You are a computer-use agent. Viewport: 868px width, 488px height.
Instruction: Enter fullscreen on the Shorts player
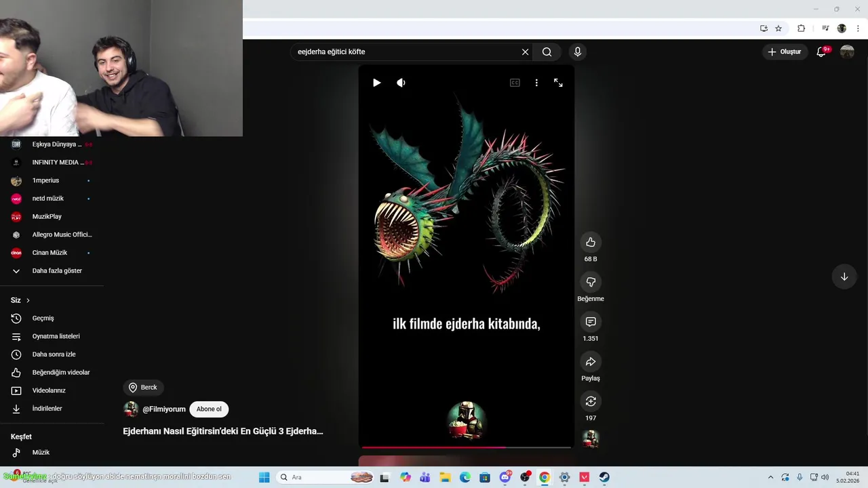point(558,83)
